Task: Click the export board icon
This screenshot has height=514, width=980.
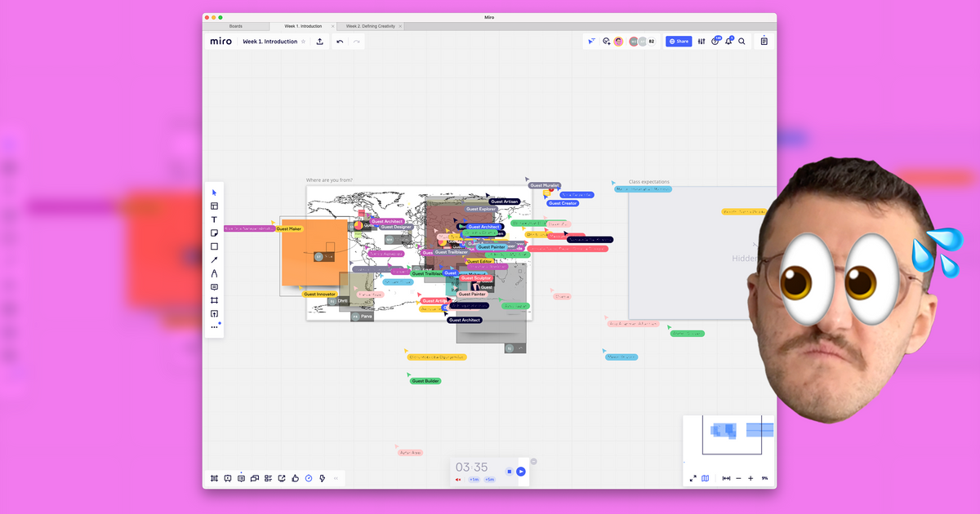Action: (319, 42)
